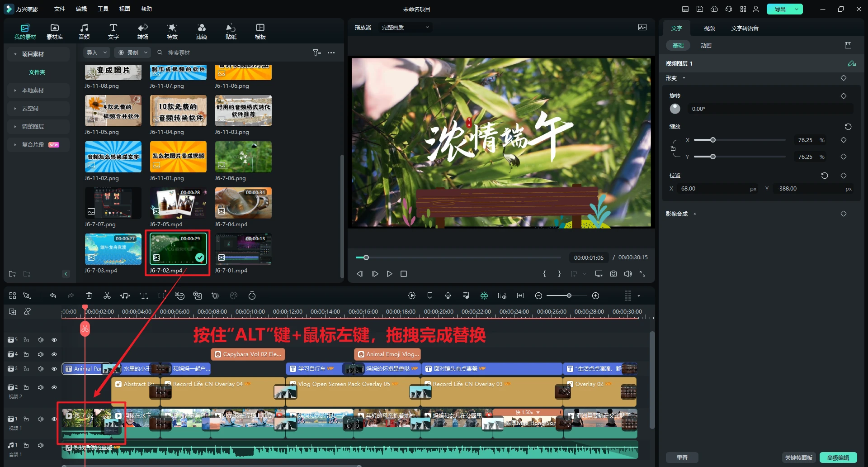Click the 高级编辑 button
The height and width of the screenshot is (467, 868).
pyautogui.click(x=838, y=457)
